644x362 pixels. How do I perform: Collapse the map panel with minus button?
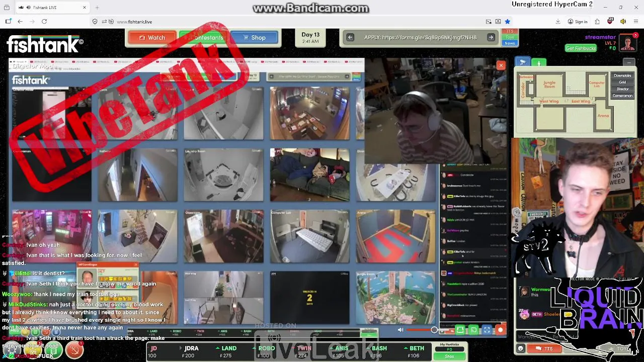pos(629,63)
